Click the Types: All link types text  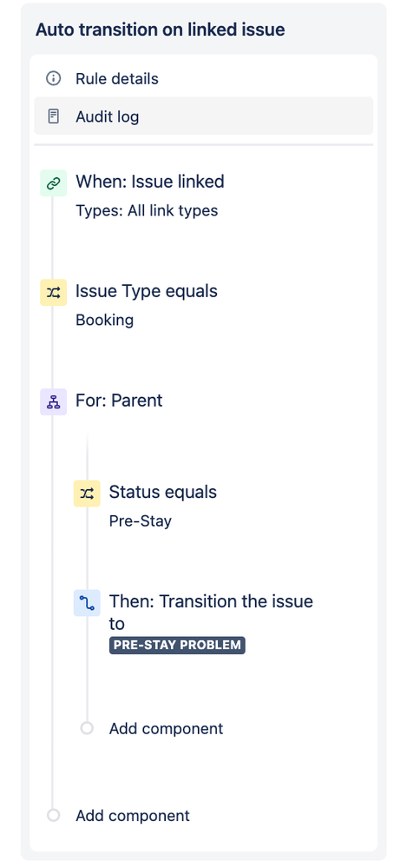(147, 211)
